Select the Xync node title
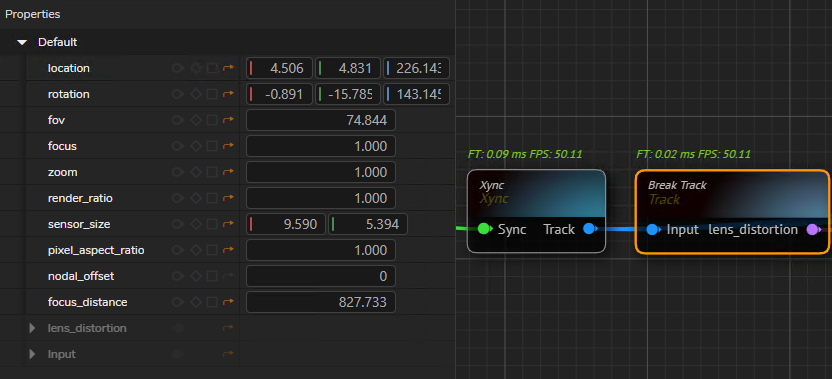The height and width of the screenshot is (379, 832). pos(491,185)
